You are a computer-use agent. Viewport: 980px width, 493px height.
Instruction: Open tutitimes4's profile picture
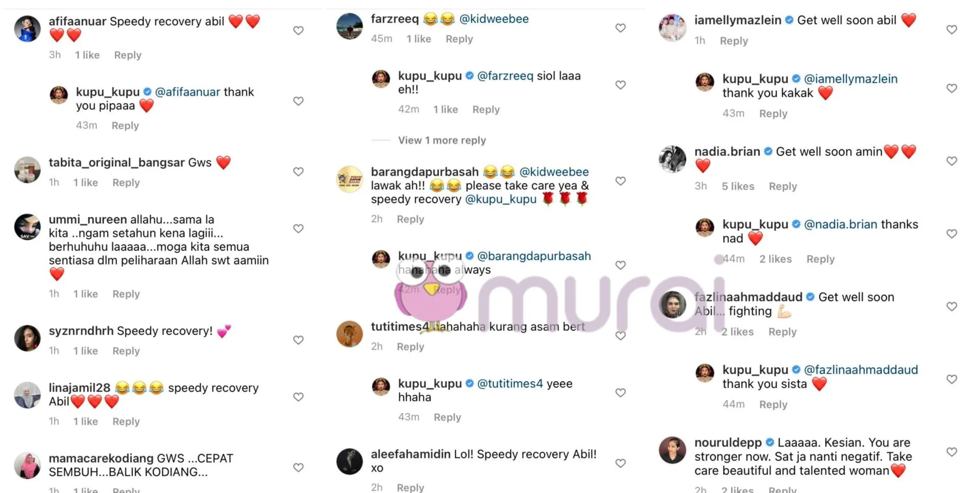pos(350,334)
